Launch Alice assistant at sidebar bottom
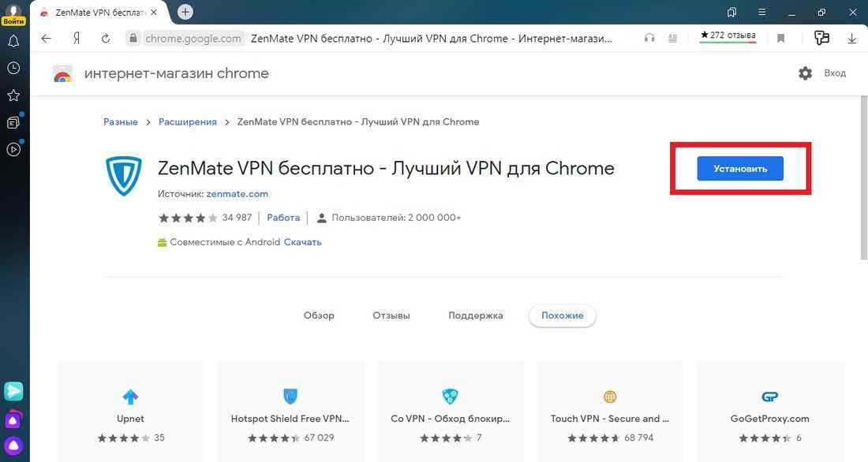868x462 pixels. [13, 445]
